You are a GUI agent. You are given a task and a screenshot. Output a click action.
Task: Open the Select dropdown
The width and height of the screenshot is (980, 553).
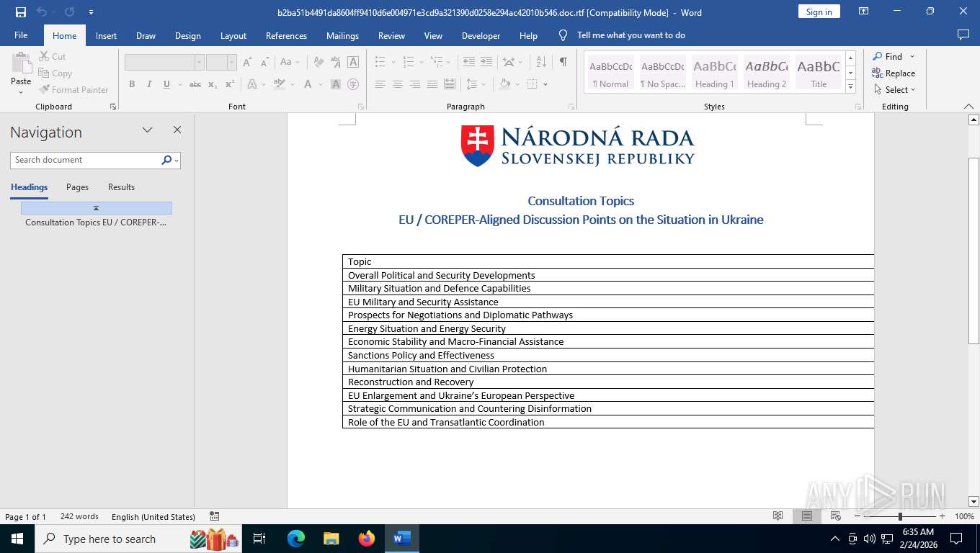(894, 89)
